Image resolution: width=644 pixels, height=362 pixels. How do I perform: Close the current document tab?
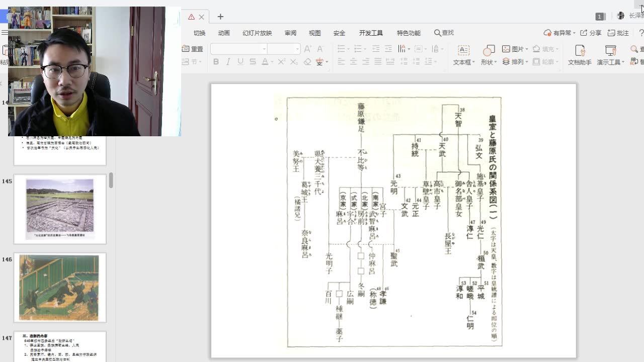click(202, 17)
